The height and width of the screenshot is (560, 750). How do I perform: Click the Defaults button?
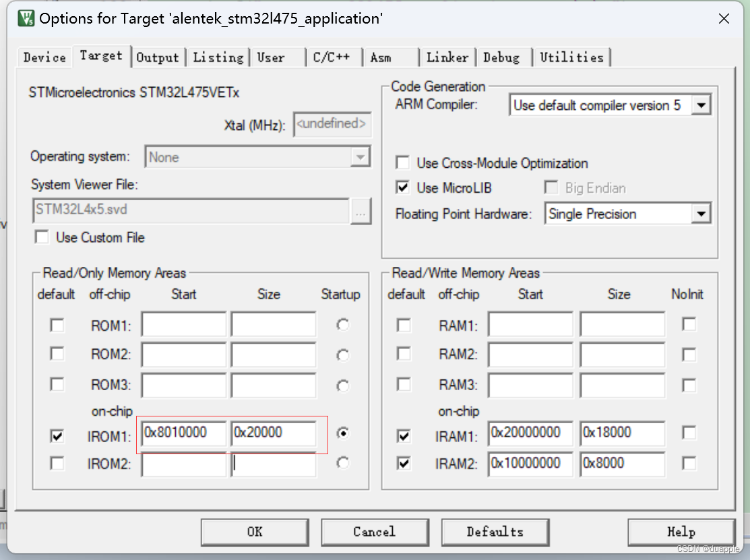coord(495,532)
